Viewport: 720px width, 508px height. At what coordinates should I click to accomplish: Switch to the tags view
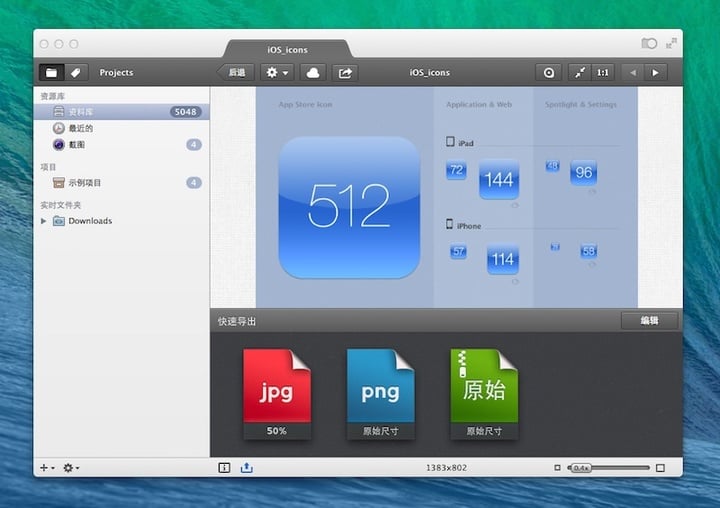click(76, 73)
